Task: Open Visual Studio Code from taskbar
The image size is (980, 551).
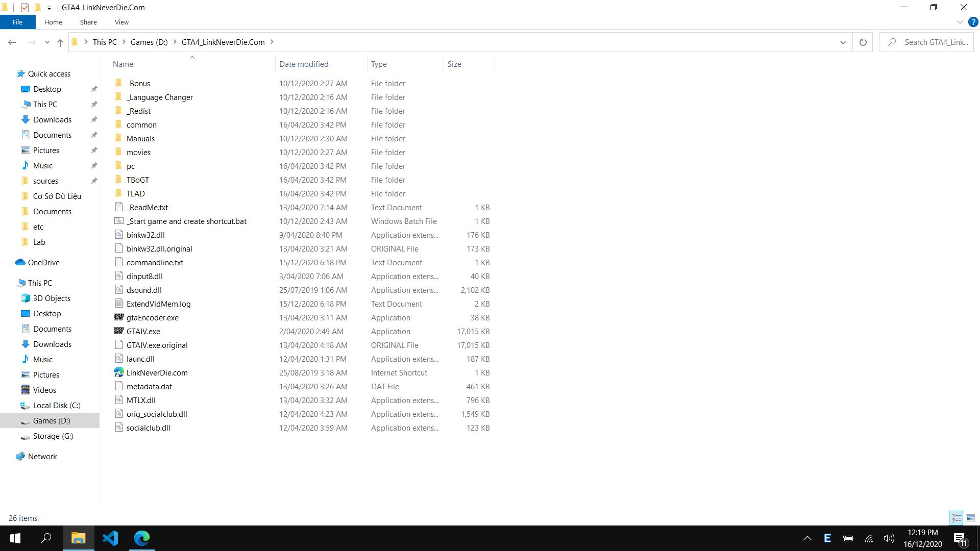Action: pos(110,538)
